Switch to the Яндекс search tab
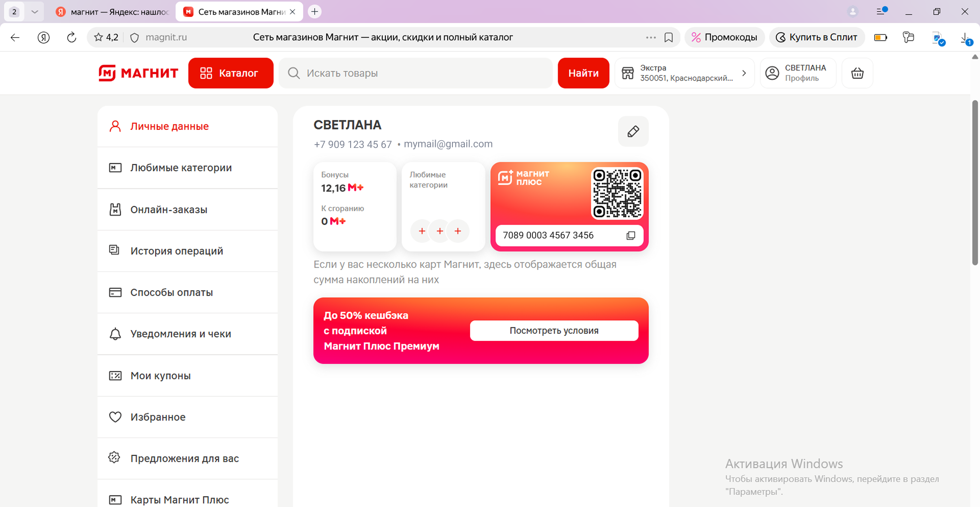The height and width of the screenshot is (507, 980). pyautogui.click(x=112, y=11)
